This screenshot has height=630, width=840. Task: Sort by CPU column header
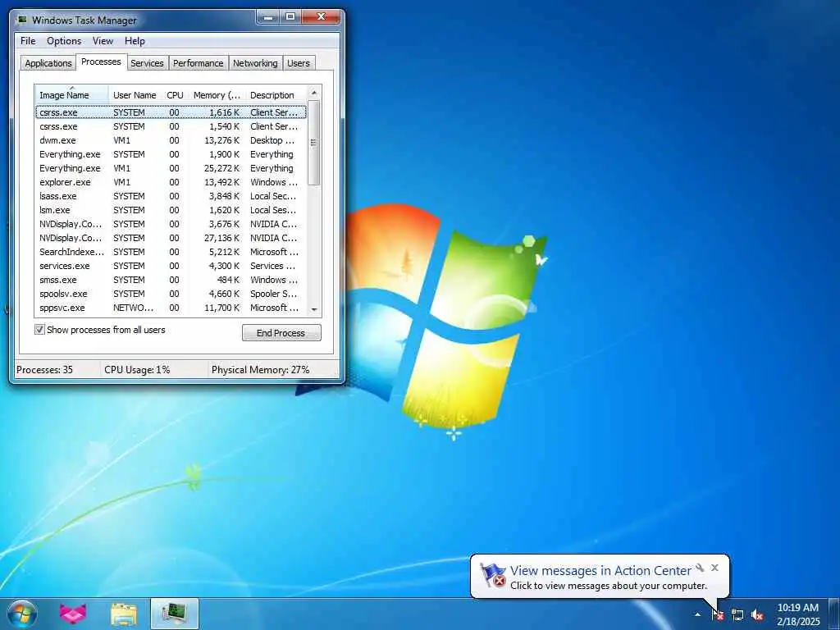pyautogui.click(x=175, y=95)
